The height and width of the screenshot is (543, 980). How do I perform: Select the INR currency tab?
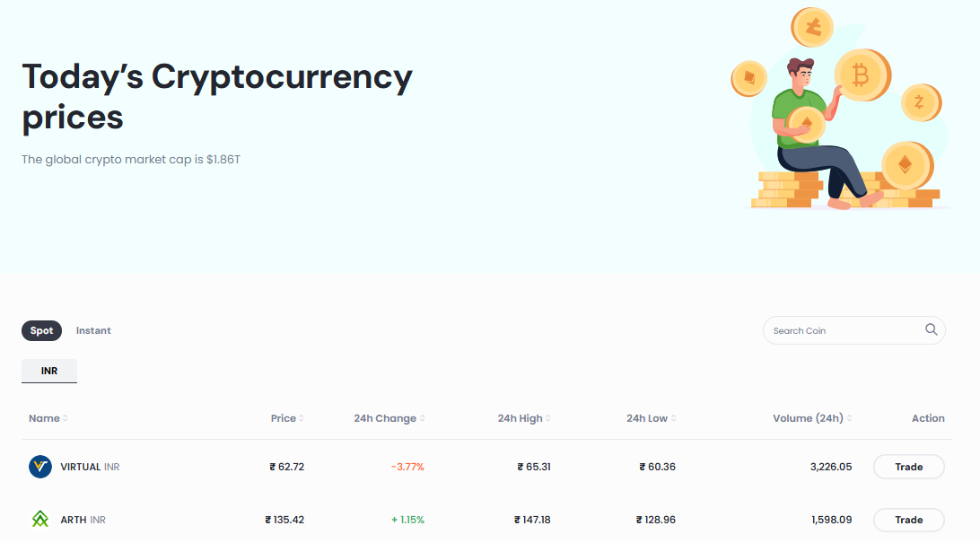tap(49, 371)
